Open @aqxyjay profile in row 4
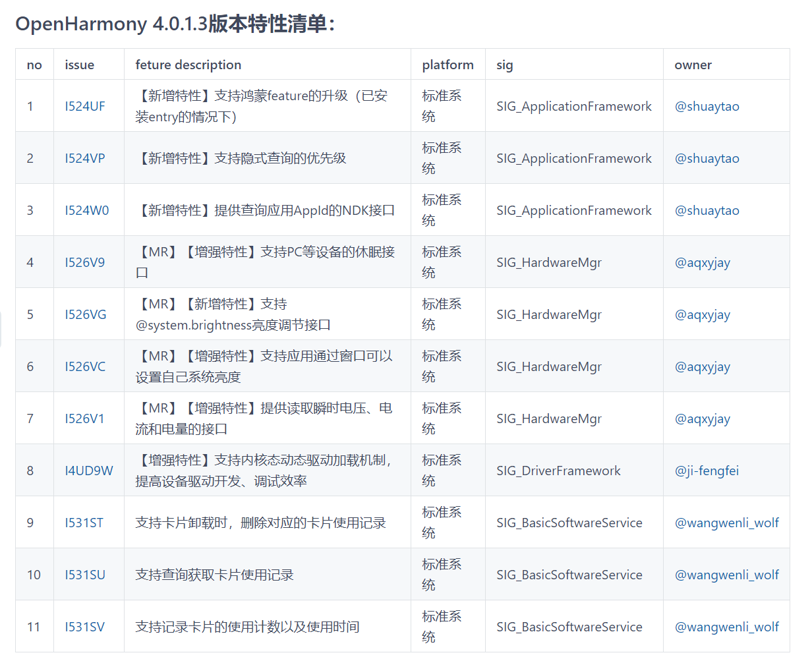Viewport: 812px width, 661px height. tap(702, 262)
